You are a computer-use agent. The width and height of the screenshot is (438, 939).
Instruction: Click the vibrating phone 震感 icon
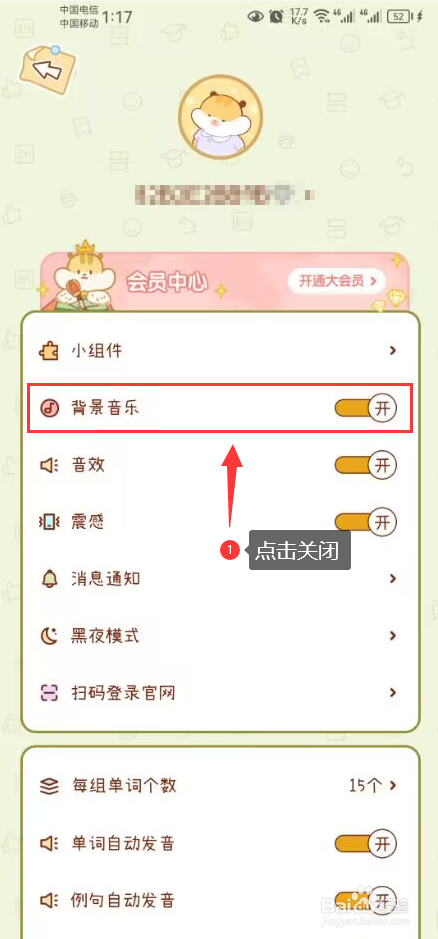point(49,523)
